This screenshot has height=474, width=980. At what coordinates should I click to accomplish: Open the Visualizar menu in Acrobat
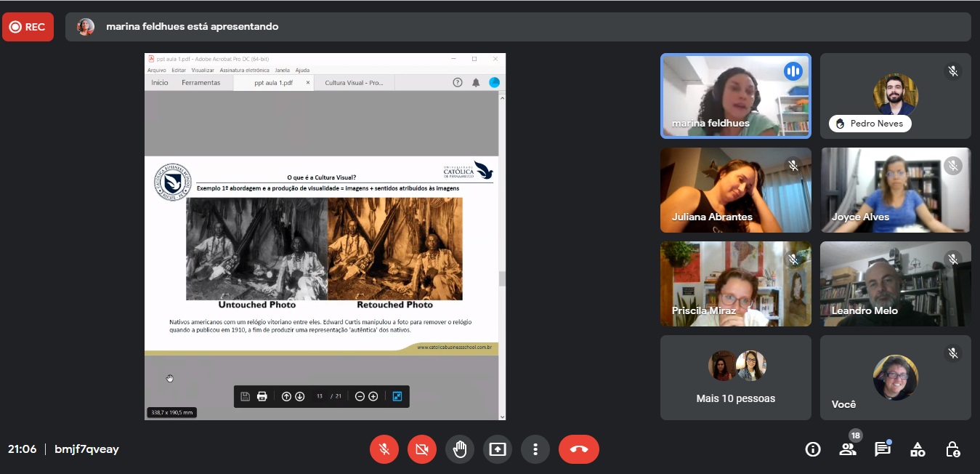203,71
